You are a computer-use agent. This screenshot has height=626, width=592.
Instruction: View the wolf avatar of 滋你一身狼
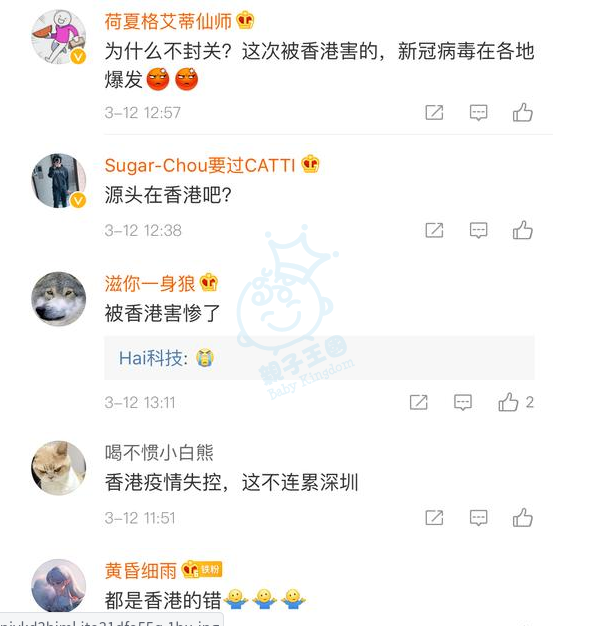pyautogui.click(x=59, y=299)
